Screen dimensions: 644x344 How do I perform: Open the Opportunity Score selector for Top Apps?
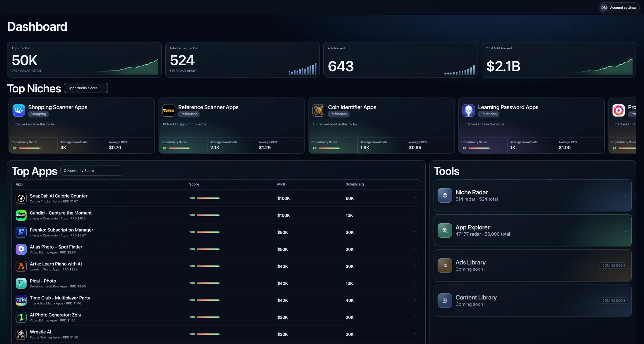pos(91,170)
